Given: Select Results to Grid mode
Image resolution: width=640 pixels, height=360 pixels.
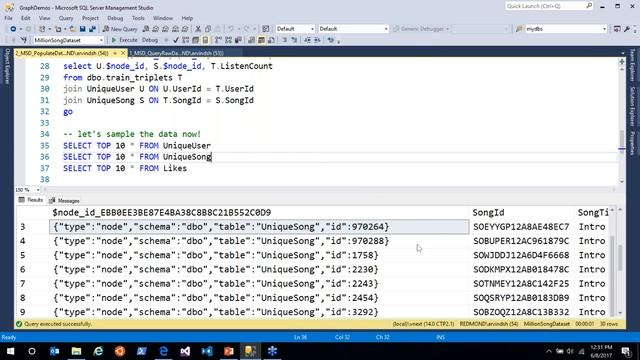Looking at the screenshot, I should pos(261,40).
